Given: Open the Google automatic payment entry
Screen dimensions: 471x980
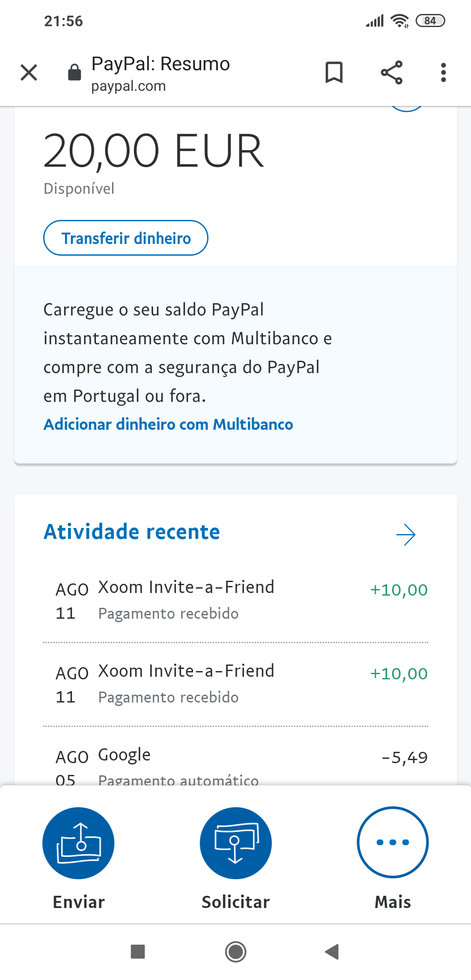Looking at the screenshot, I should click(x=235, y=764).
